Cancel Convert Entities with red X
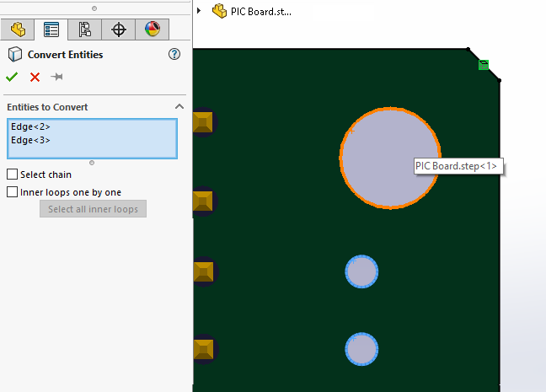Viewport: 546px width, 392px height. pyautogui.click(x=35, y=77)
